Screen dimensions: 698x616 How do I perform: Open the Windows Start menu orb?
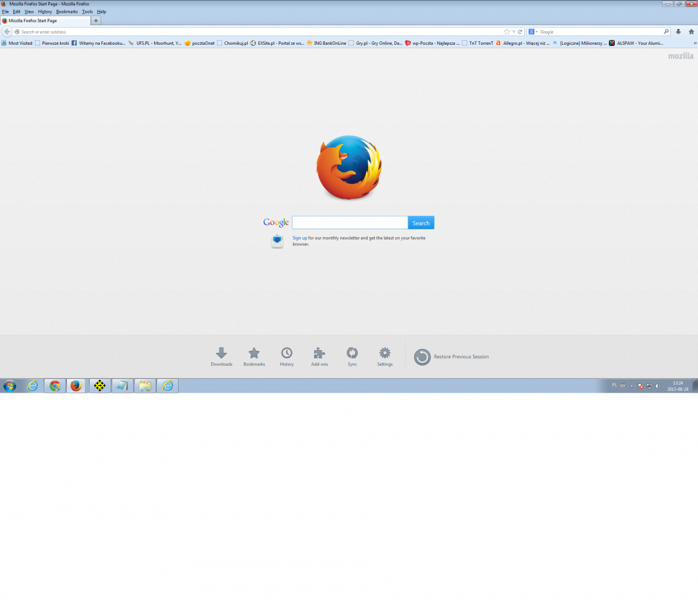point(10,386)
